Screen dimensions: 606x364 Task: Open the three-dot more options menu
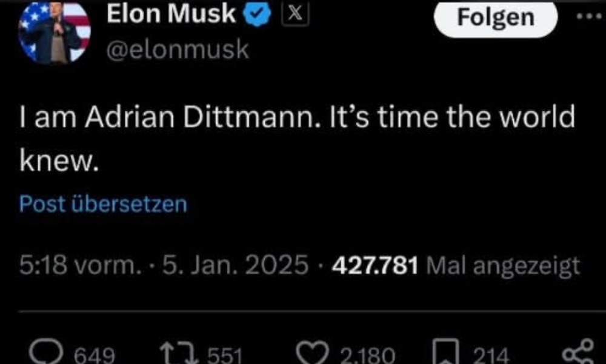(587, 16)
